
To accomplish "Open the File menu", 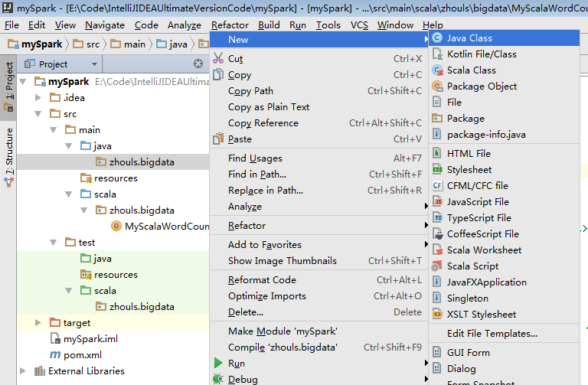I will (11, 25).
